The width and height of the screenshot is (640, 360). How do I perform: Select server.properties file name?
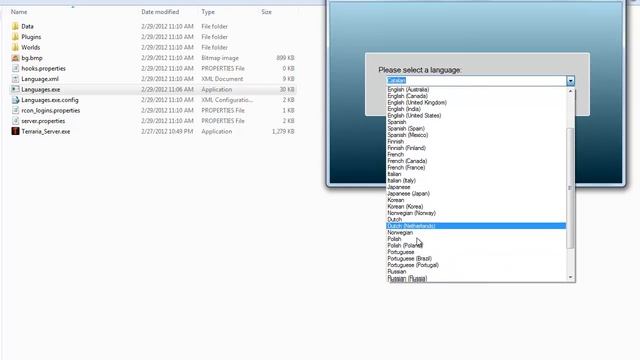point(43,121)
